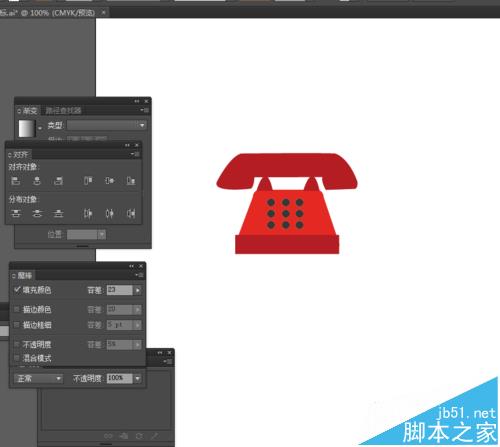
Task: Close the 魔棒 panel with its X
Action: click(x=141, y=266)
